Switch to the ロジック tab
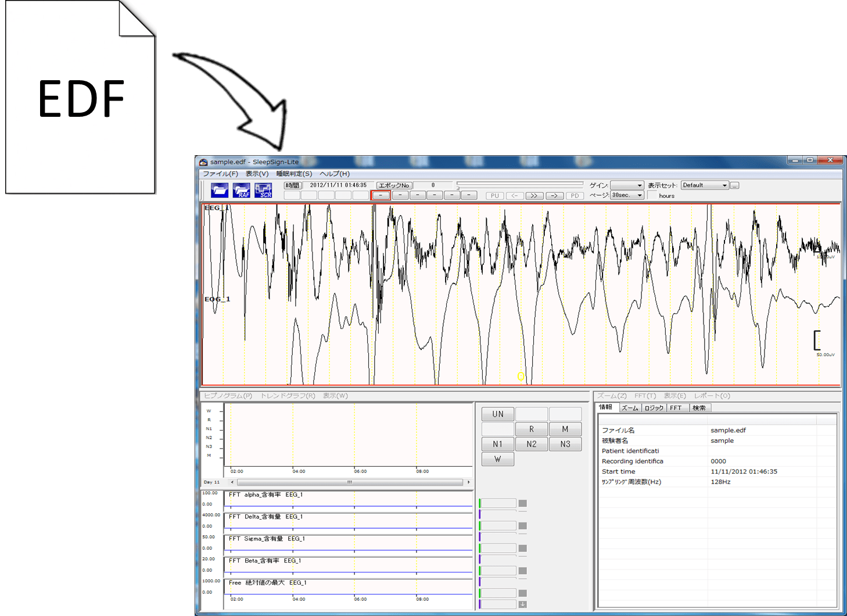The height and width of the screenshot is (616, 847). click(x=654, y=408)
